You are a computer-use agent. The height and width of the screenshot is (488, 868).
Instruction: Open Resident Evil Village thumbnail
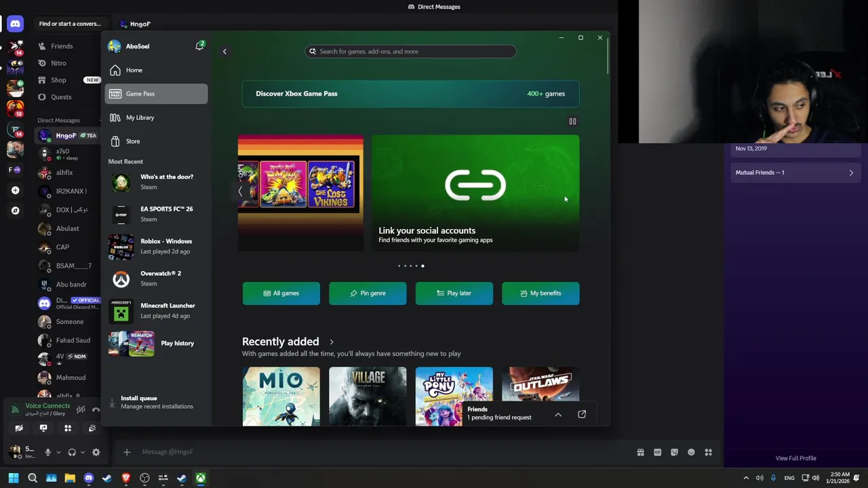click(368, 396)
